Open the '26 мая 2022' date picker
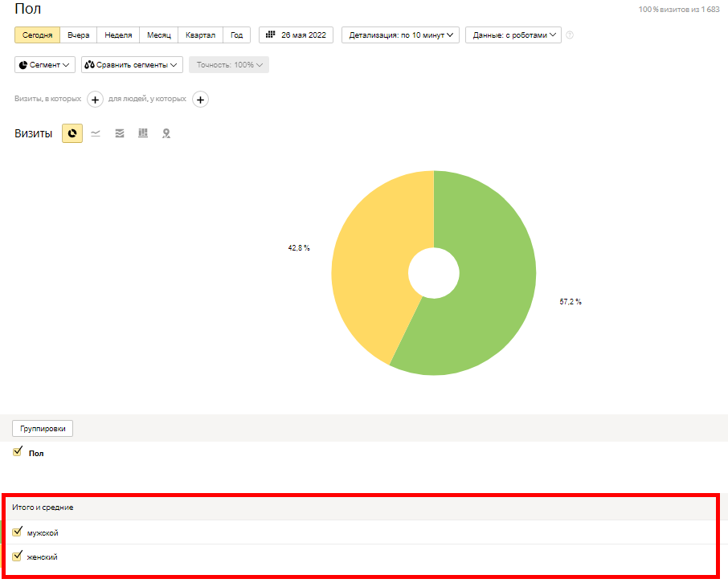728x583 pixels. click(x=296, y=35)
